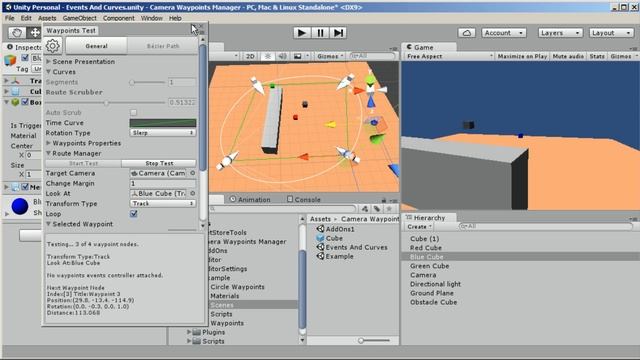Open the GameObject menu

80,18
